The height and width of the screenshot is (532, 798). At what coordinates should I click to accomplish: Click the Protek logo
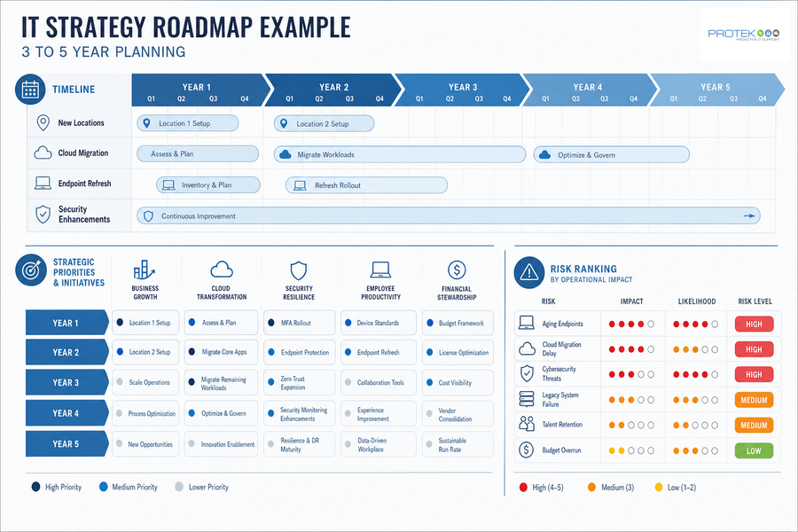coord(744,34)
